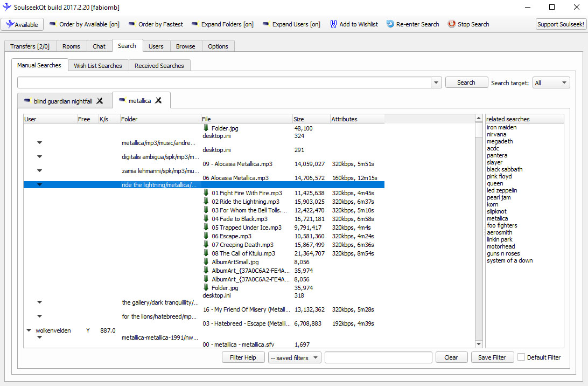Click download icon for Folder.jpg sized 35,974
Screen dimensions: 588x386
tap(206, 288)
